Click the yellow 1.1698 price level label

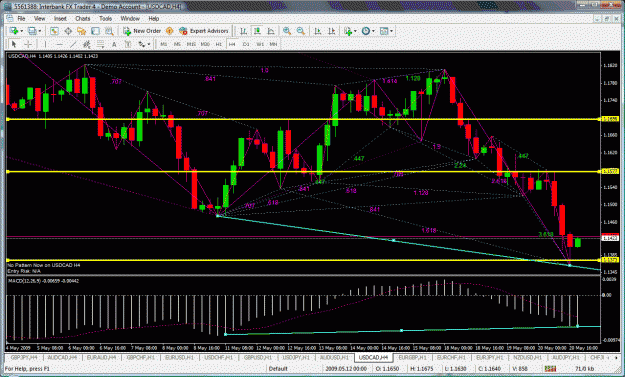(x=610, y=119)
